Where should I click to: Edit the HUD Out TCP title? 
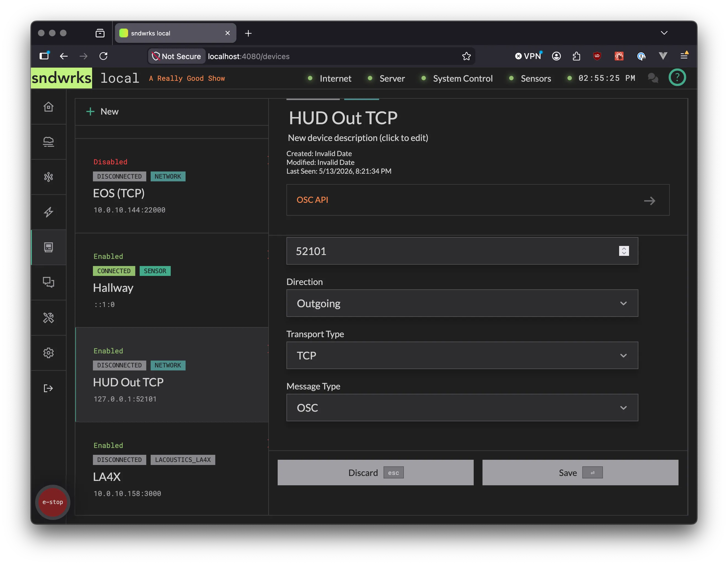(x=343, y=118)
